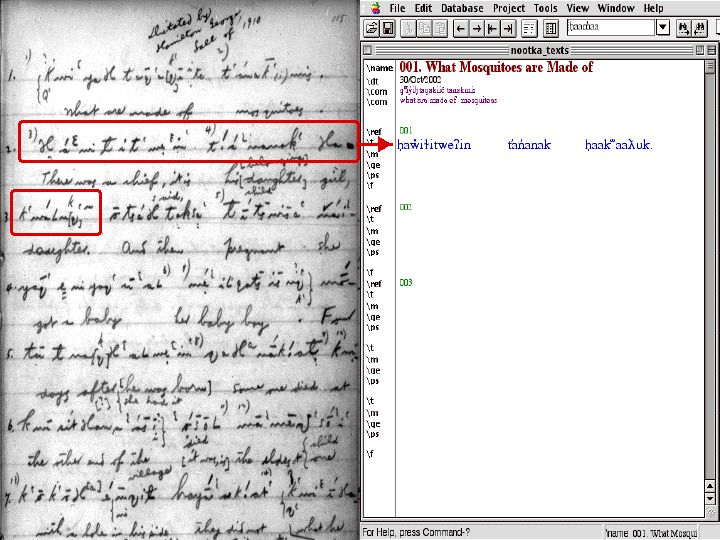The image size is (720, 540).
Task: Click the Open file toolbar icon
Action: click(371, 28)
